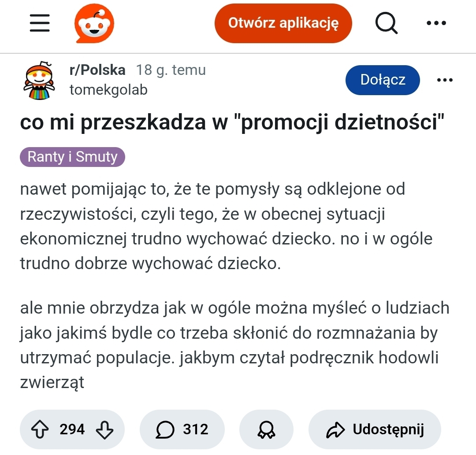Screen dimensions: 476x455
Task: Click the Reddit Snoo logo
Action: tap(94, 25)
